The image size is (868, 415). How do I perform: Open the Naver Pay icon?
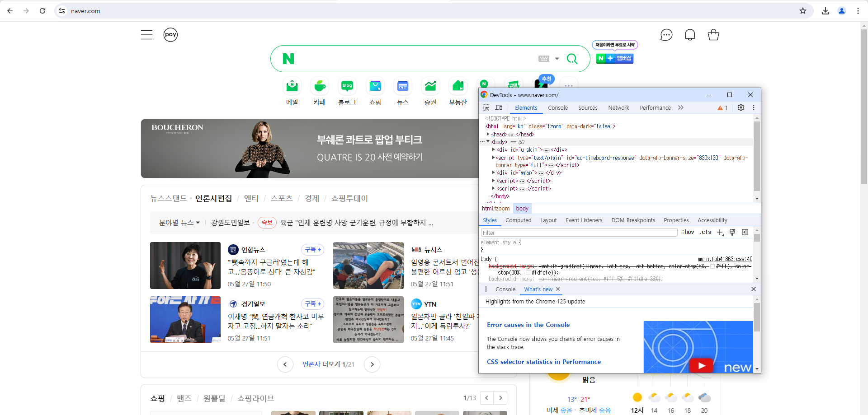pyautogui.click(x=170, y=35)
